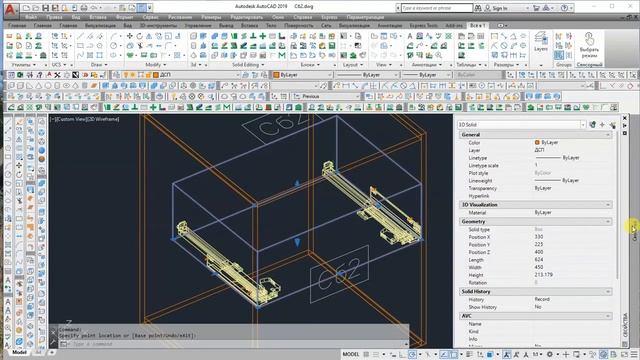The image size is (640, 360).
Task: Toggle polar tracking in the status bar
Action: [413, 354]
